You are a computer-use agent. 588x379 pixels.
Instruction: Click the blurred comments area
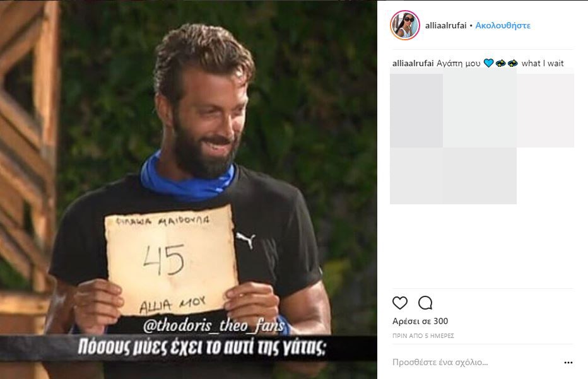point(482,137)
